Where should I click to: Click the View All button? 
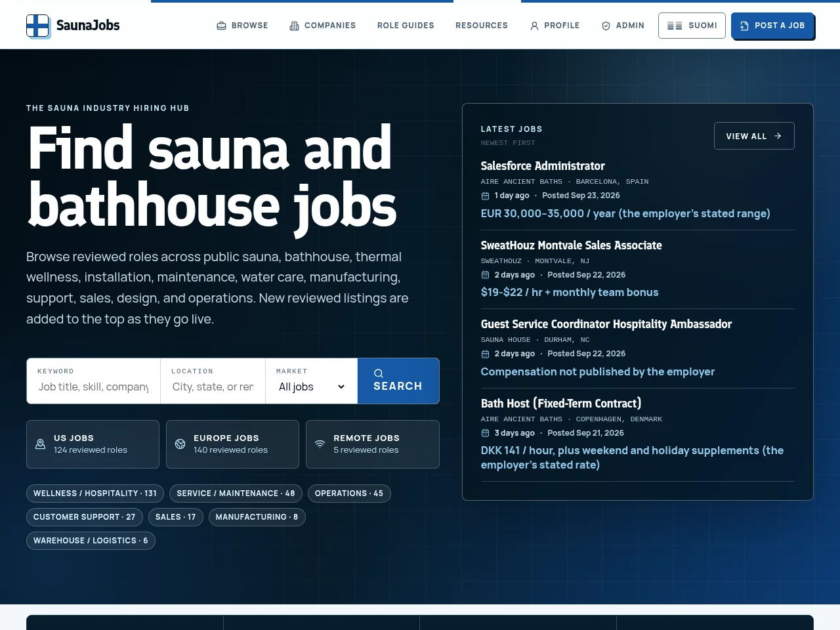tap(754, 136)
